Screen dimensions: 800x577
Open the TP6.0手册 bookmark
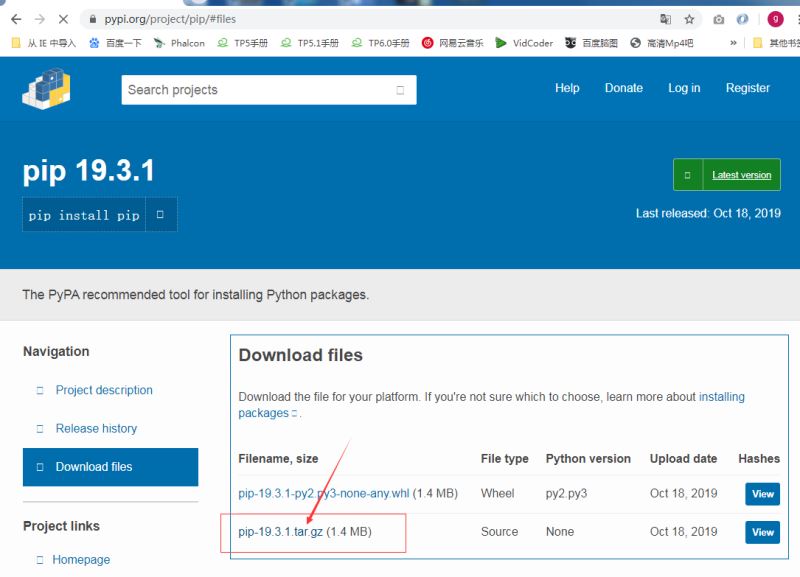[x=381, y=43]
